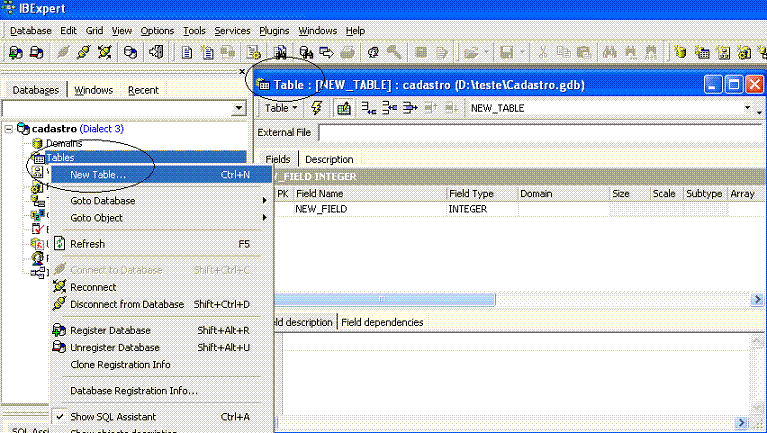Click the user face toolbar icon
This screenshot has height=433, width=767.
click(374, 52)
